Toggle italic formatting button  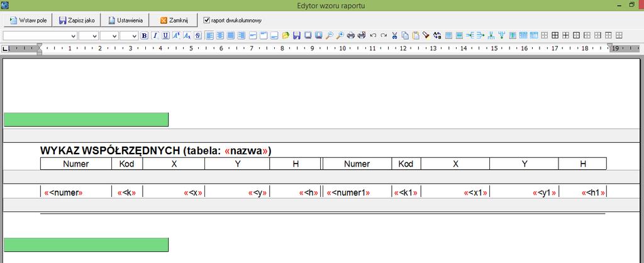pos(155,35)
